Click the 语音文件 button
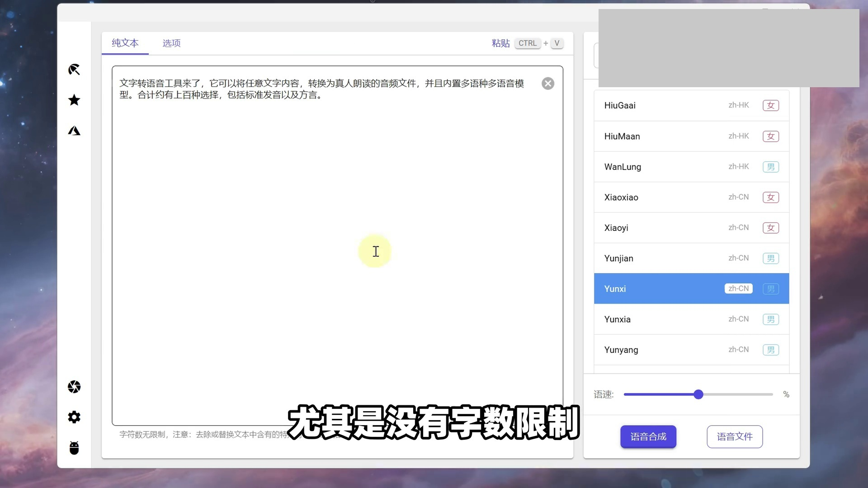The image size is (868, 488). 734,436
